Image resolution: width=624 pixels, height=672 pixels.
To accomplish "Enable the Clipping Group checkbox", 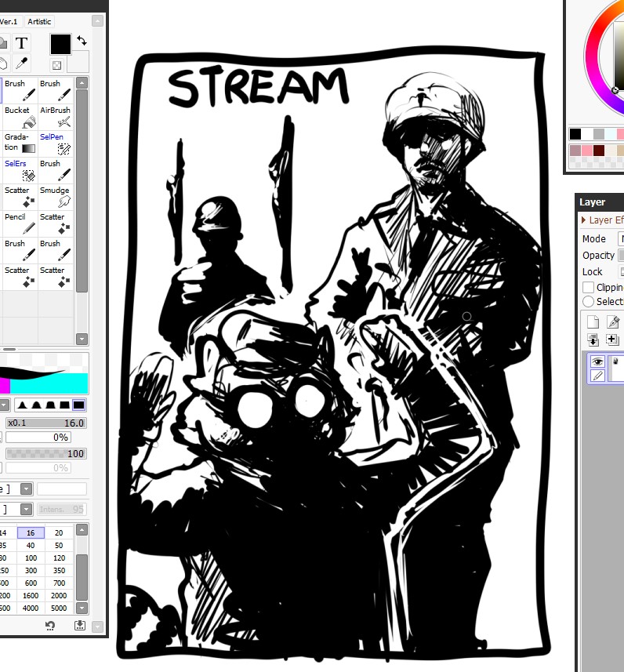I will 589,287.
